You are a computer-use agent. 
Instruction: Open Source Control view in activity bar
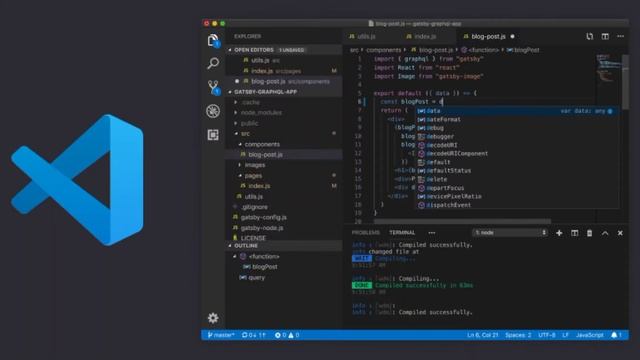(213, 87)
